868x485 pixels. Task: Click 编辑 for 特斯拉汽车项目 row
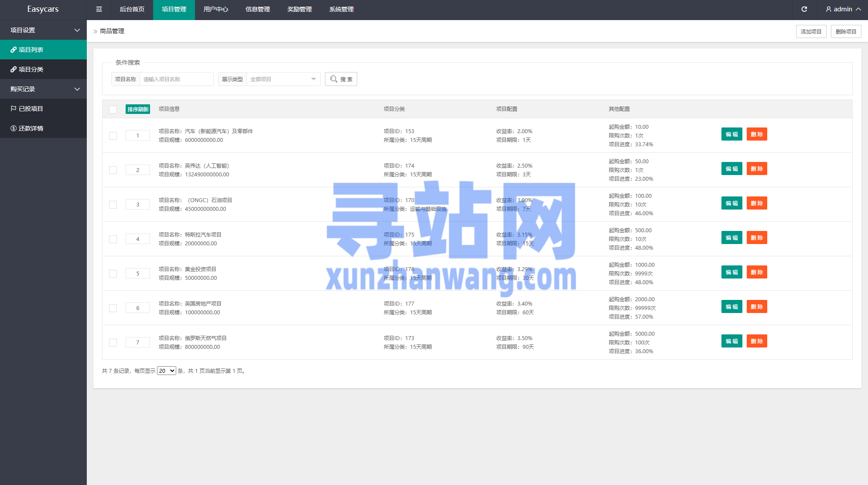tap(731, 237)
